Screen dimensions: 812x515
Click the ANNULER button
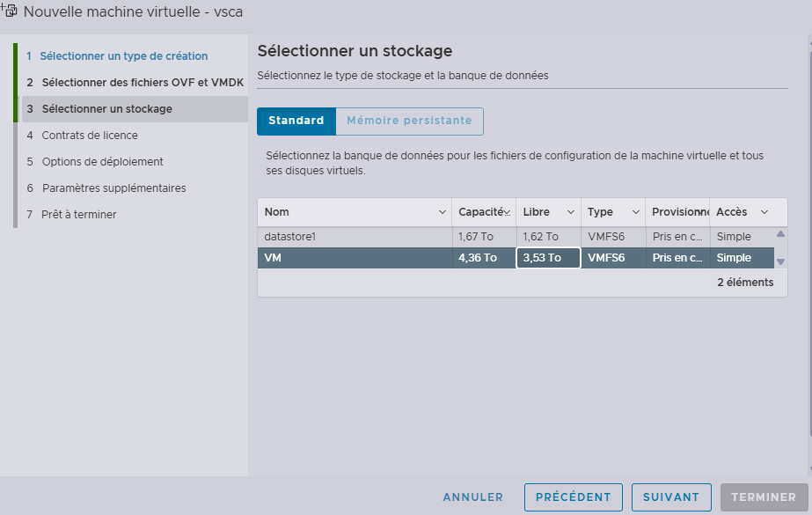pyautogui.click(x=472, y=497)
